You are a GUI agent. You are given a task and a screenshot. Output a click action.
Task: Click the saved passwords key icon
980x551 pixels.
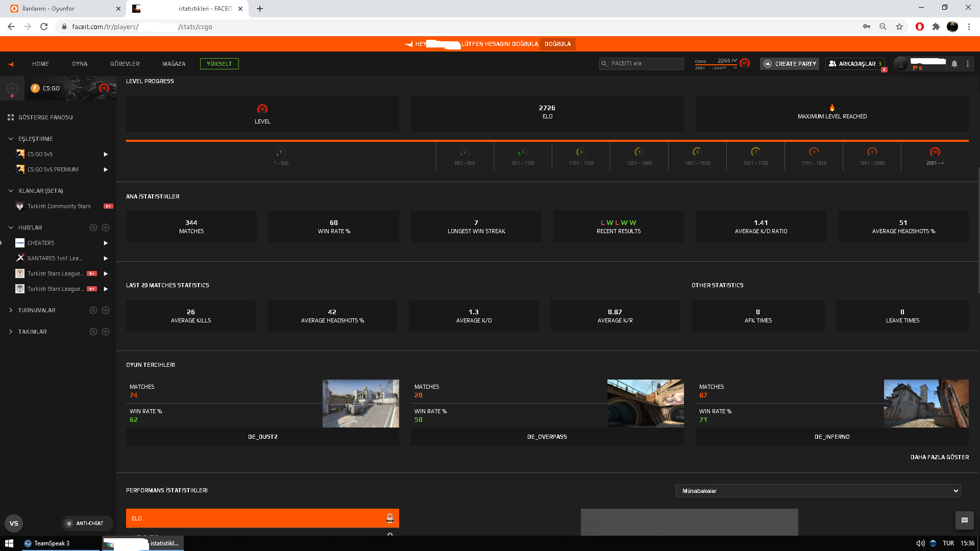867,27
